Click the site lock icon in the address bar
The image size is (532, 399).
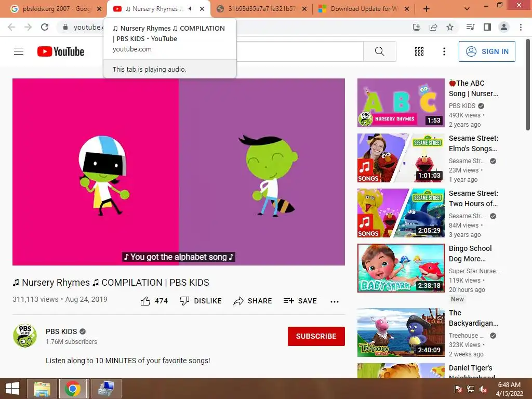[x=65, y=27]
